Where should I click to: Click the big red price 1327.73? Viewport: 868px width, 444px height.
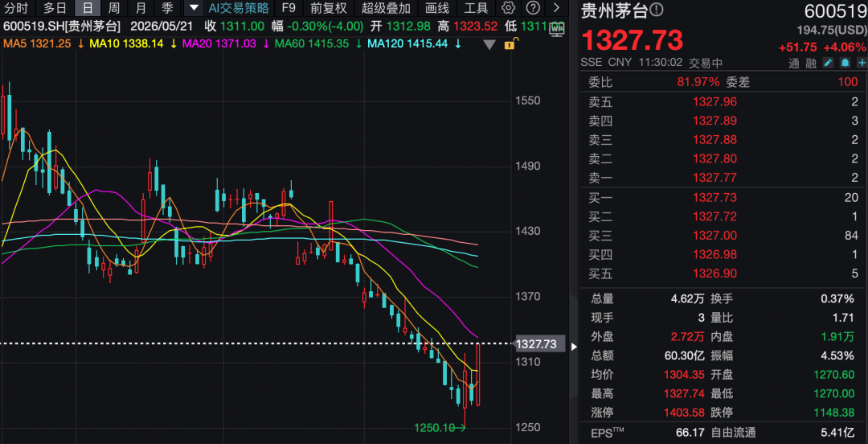pos(632,40)
